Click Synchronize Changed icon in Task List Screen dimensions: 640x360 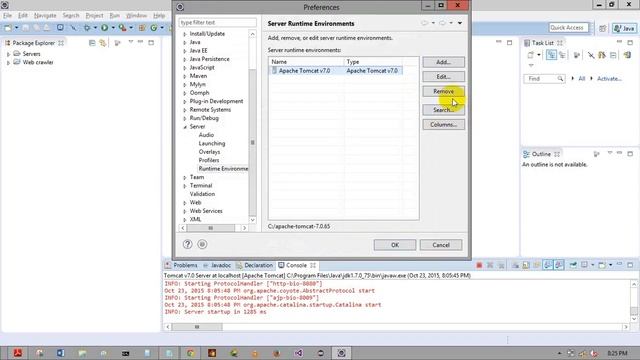(x=602, y=55)
